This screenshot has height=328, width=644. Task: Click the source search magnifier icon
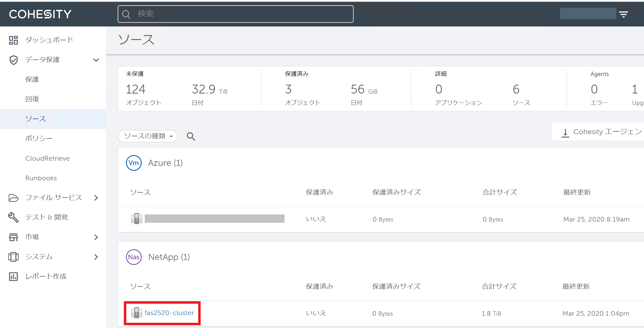pyautogui.click(x=191, y=136)
